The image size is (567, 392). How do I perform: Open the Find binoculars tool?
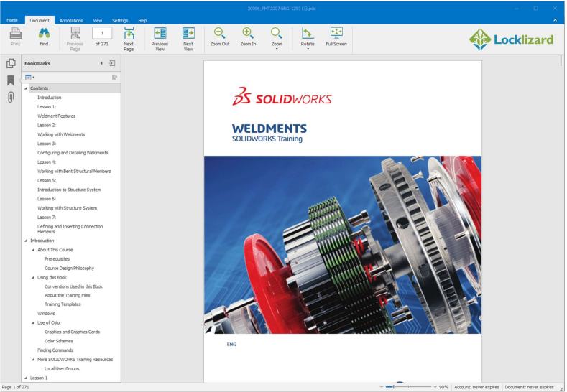[44, 33]
